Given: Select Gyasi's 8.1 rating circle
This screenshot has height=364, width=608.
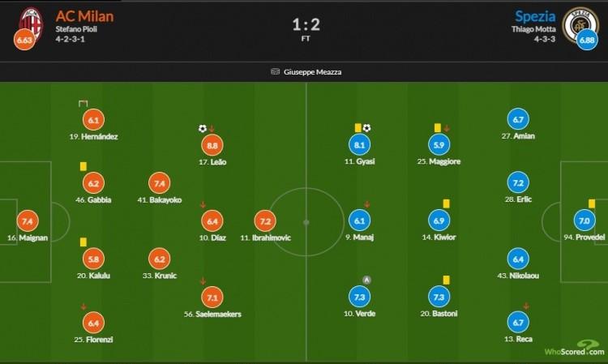Looking at the screenshot, I should point(359,145).
